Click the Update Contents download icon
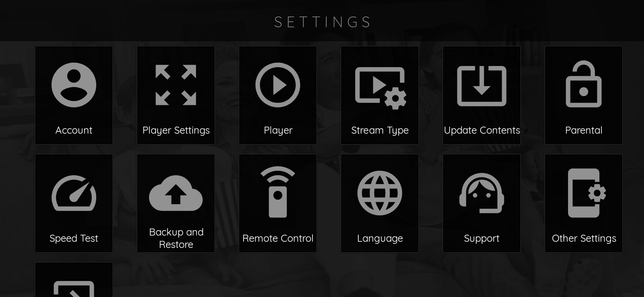The image size is (644, 297). (482, 86)
